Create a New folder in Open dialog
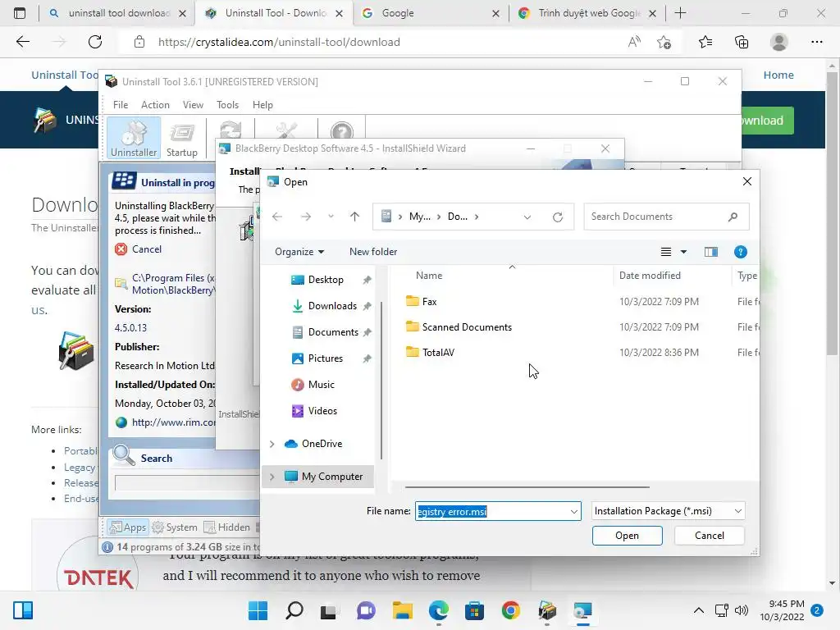840x630 pixels. 373,252
